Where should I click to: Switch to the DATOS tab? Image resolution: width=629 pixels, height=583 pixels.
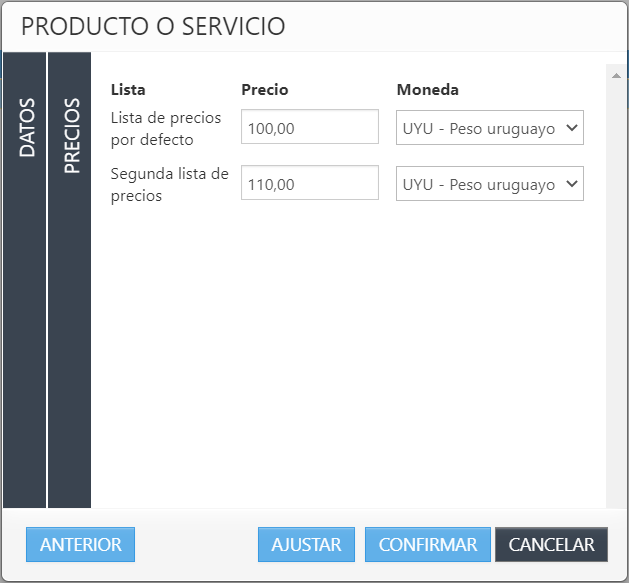[26, 127]
